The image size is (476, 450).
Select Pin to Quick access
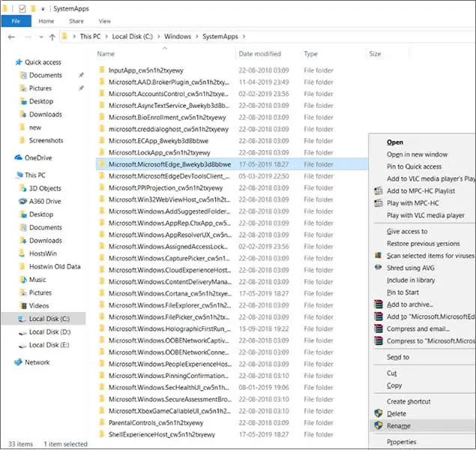(414, 166)
